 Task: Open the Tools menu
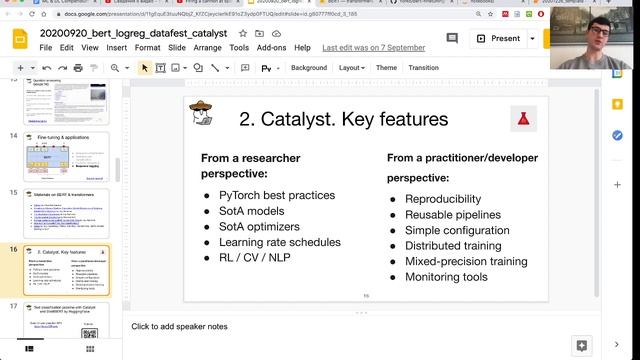[239, 48]
